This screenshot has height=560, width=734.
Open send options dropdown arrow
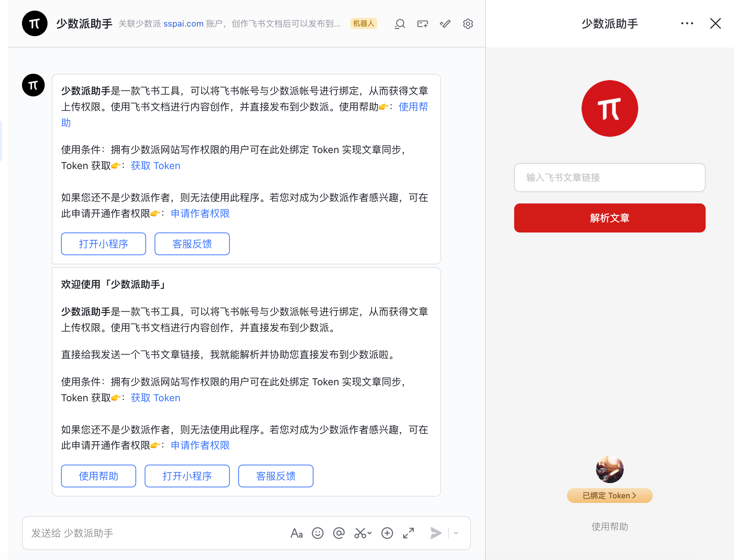point(456,533)
